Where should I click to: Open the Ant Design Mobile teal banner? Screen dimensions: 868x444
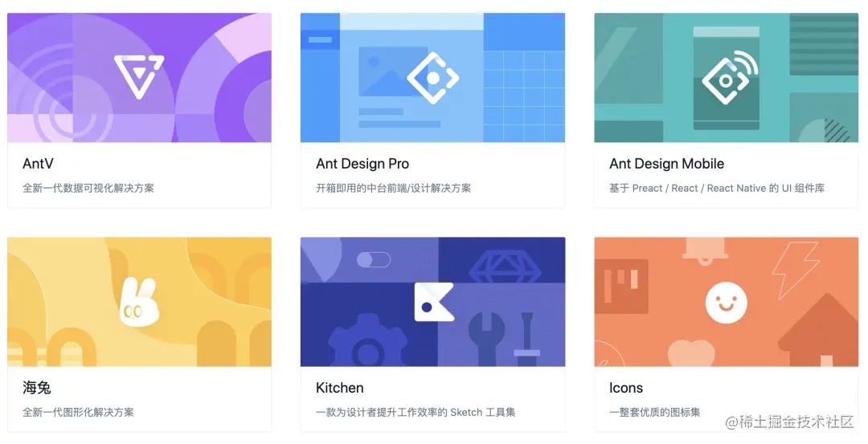point(727,78)
